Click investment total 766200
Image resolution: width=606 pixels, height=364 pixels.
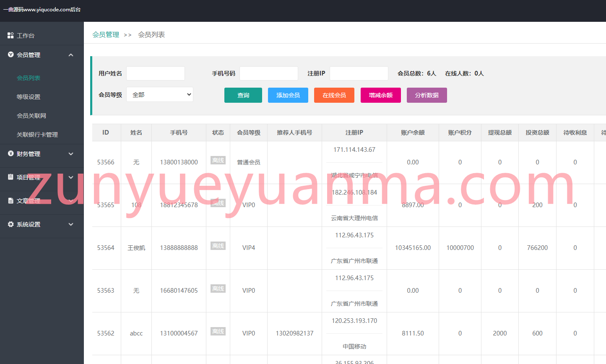point(538,248)
